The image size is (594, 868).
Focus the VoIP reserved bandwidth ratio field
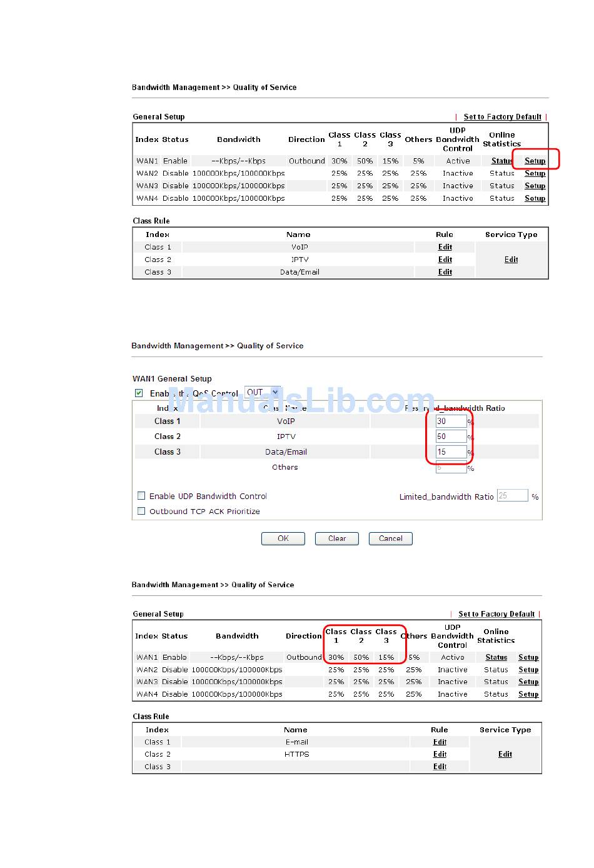(451, 421)
